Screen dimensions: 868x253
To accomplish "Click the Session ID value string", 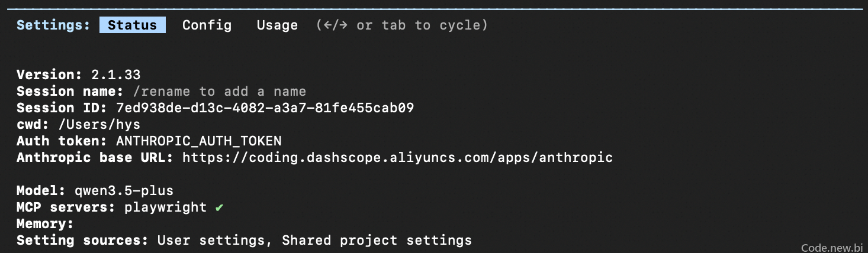I will tap(265, 108).
